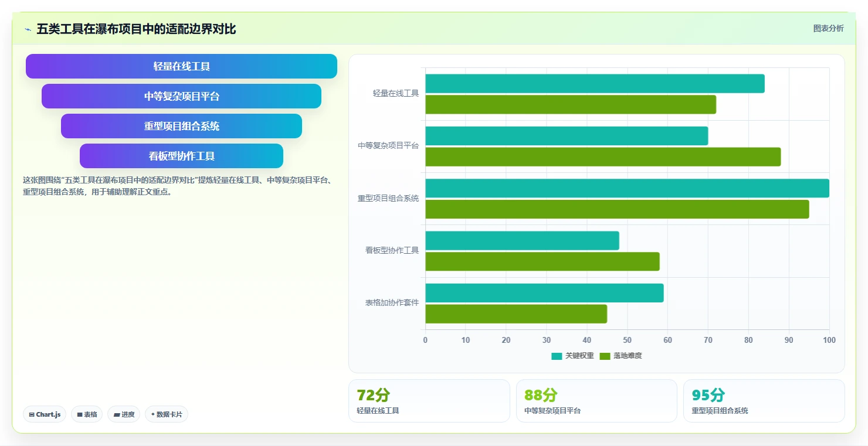The width and height of the screenshot is (868, 446).
Task: Click the lightning icon beside the title
Action: click(x=28, y=29)
